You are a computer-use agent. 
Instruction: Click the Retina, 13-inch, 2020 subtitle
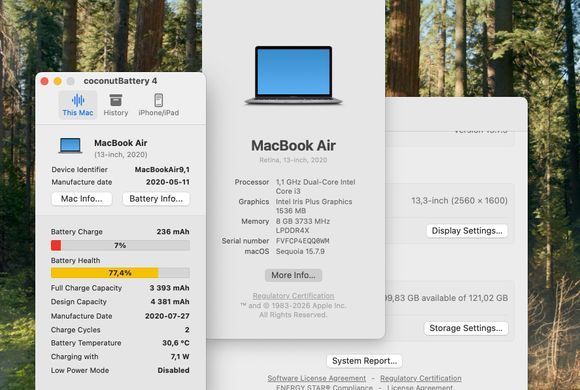[x=293, y=160]
